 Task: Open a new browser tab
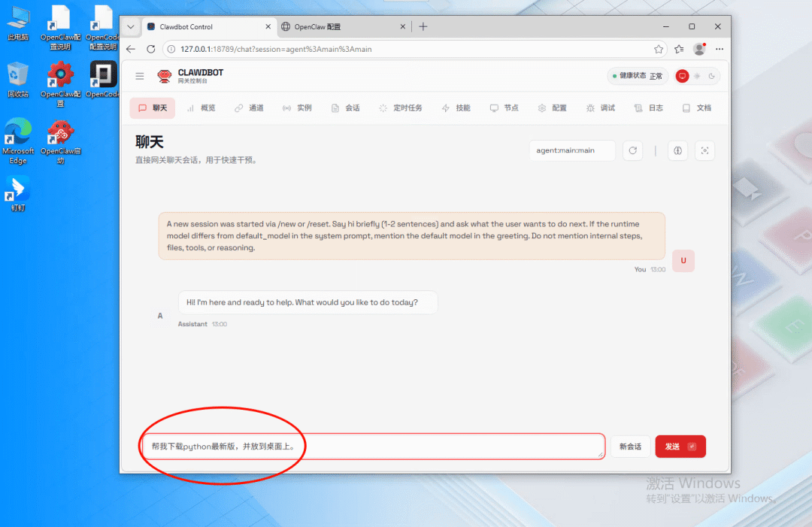(423, 27)
